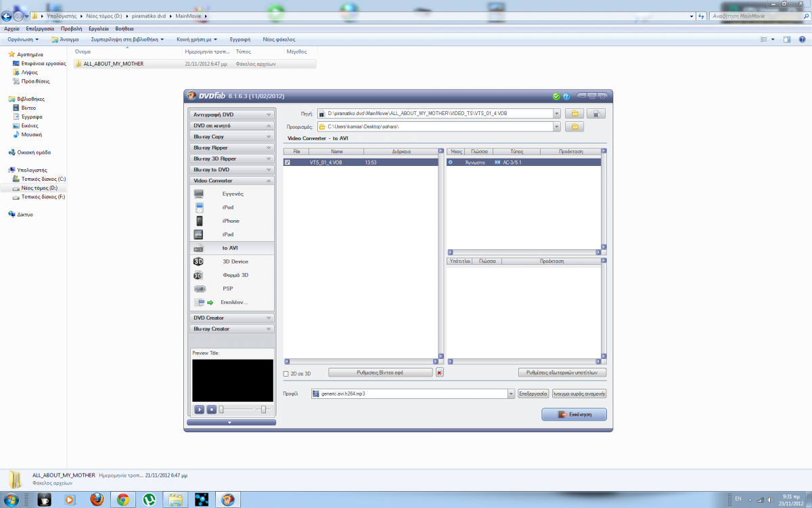Open the Προβολή menu in Explorer
The height and width of the screenshot is (508, 812).
(71, 29)
